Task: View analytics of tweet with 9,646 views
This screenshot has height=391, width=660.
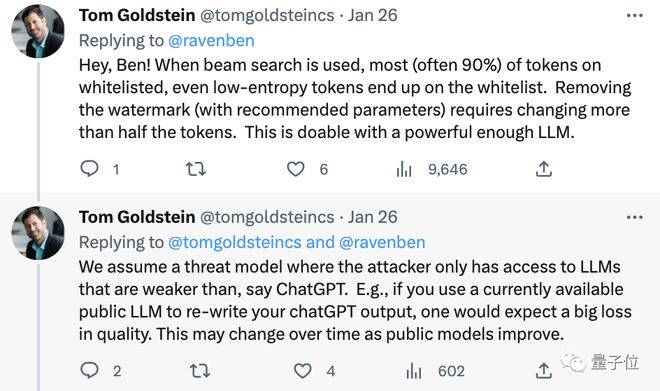Action: tap(404, 169)
